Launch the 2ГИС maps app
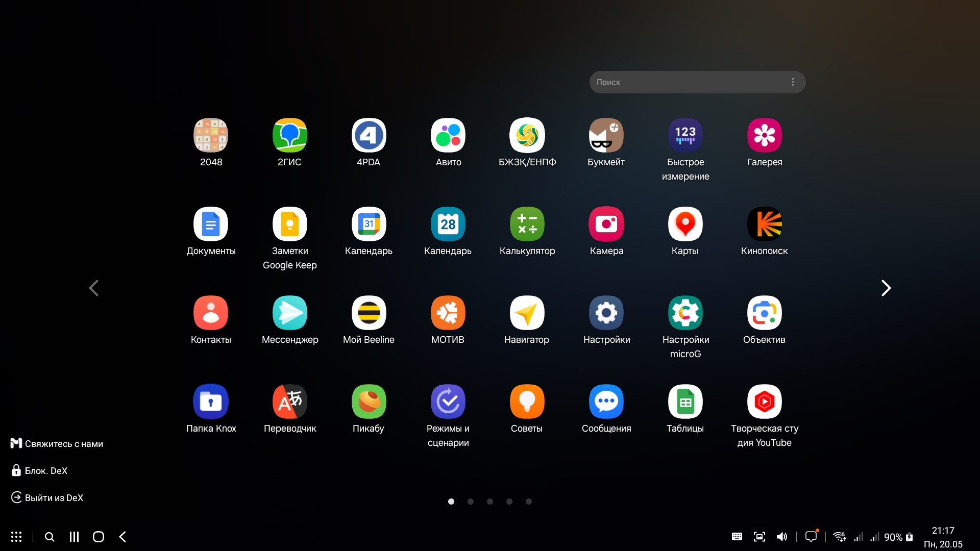 coord(289,135)
